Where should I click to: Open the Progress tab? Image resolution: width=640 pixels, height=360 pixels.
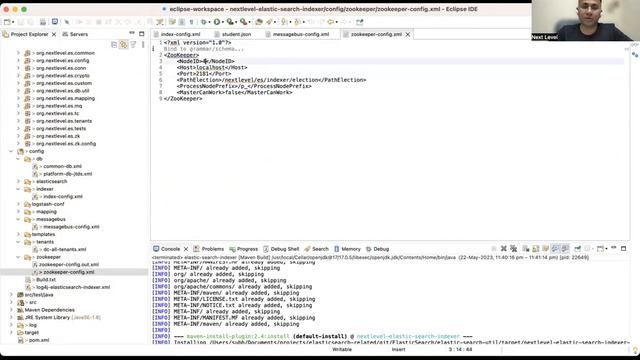click(x=244, y=249)
